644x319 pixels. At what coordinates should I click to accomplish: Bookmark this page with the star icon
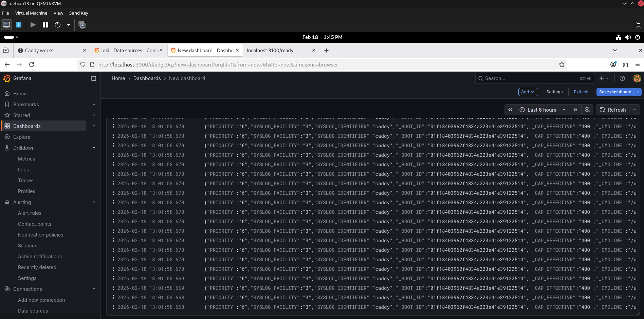click(x=562, y=64)
